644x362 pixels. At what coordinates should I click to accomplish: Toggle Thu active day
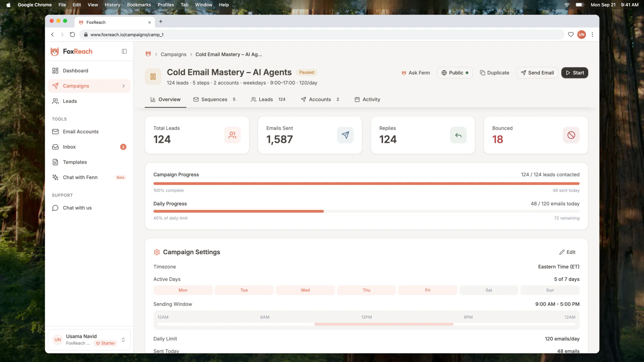coord(366,290)
